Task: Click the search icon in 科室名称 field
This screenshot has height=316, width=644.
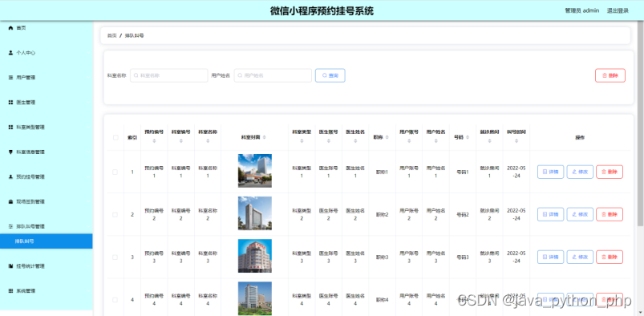Action: 136,75
